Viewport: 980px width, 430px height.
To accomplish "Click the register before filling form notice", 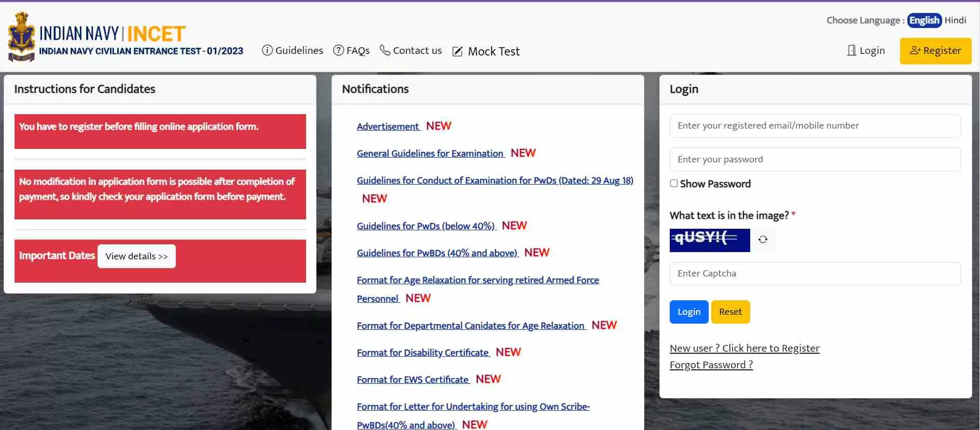I will pyautogui.click(x=160, y=131).
